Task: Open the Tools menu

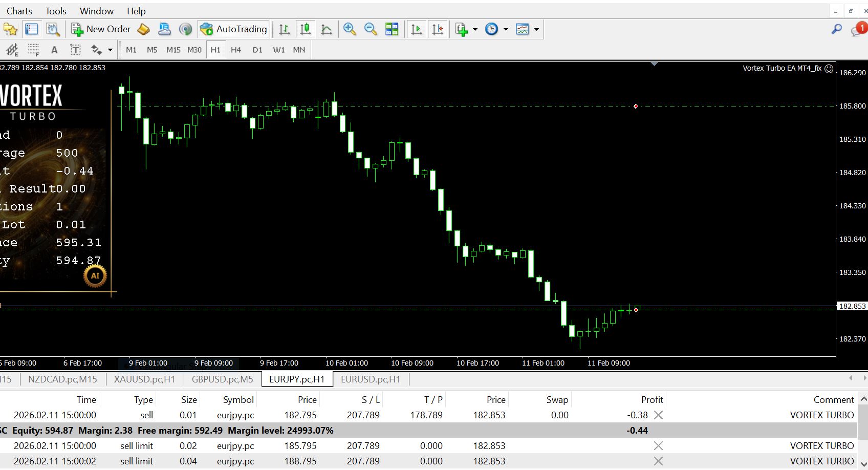Action: 56,11
